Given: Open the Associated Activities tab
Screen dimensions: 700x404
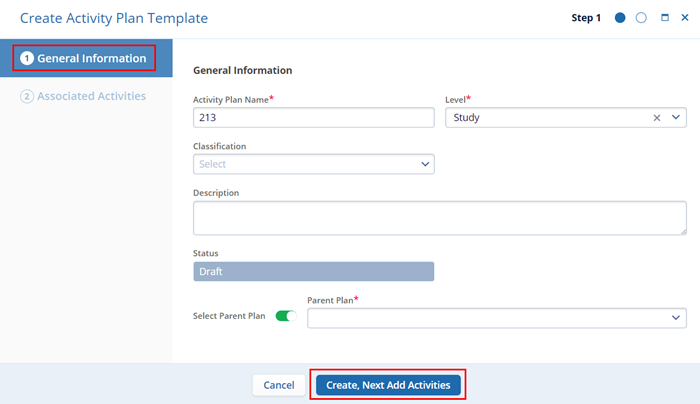Looking at the screenshot, I should point(91,97).
